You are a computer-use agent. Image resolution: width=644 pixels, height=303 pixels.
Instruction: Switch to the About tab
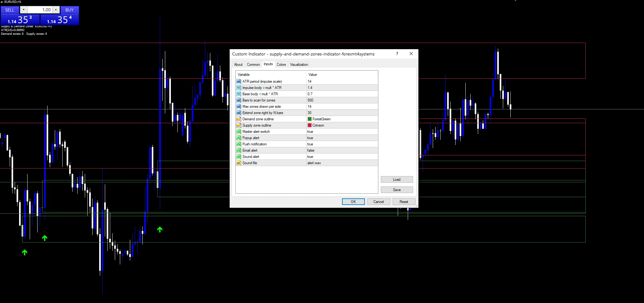[x=238, y=65]
